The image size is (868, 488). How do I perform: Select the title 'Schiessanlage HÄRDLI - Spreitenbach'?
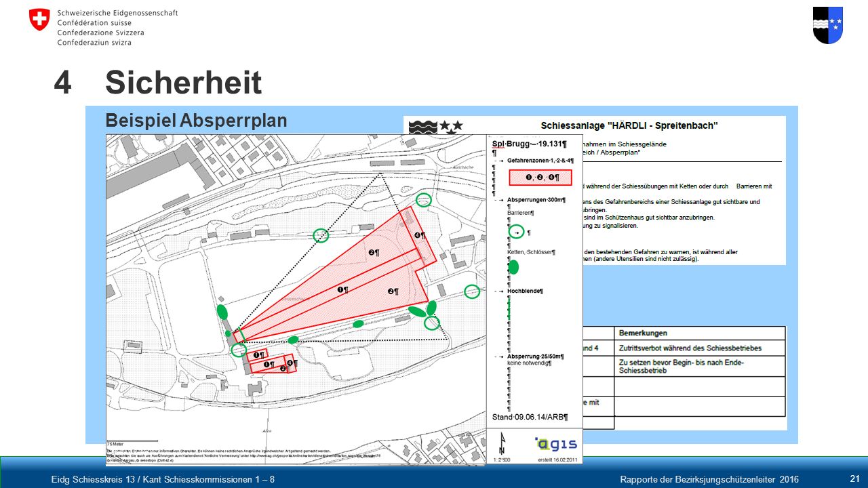pyautogui.click(x=629, y=125)
